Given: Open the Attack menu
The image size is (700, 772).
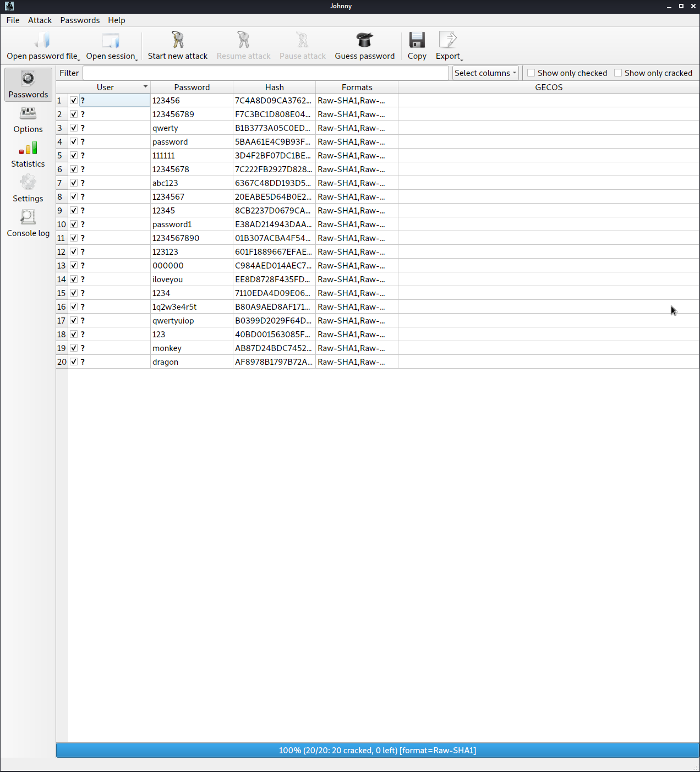Looking at the screenshot, I should click(40, 20).
